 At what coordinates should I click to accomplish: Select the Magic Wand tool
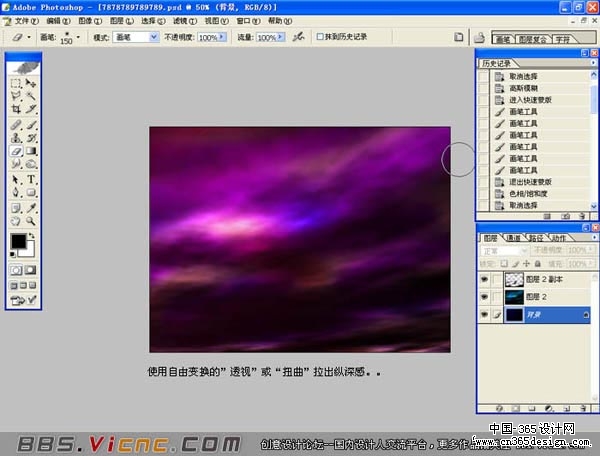[x=31, y=96]
